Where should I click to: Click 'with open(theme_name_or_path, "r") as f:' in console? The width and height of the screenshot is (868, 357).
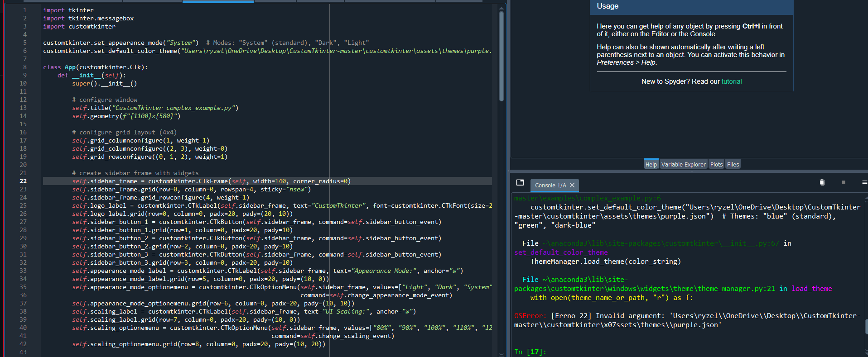(x=612, y=298)
